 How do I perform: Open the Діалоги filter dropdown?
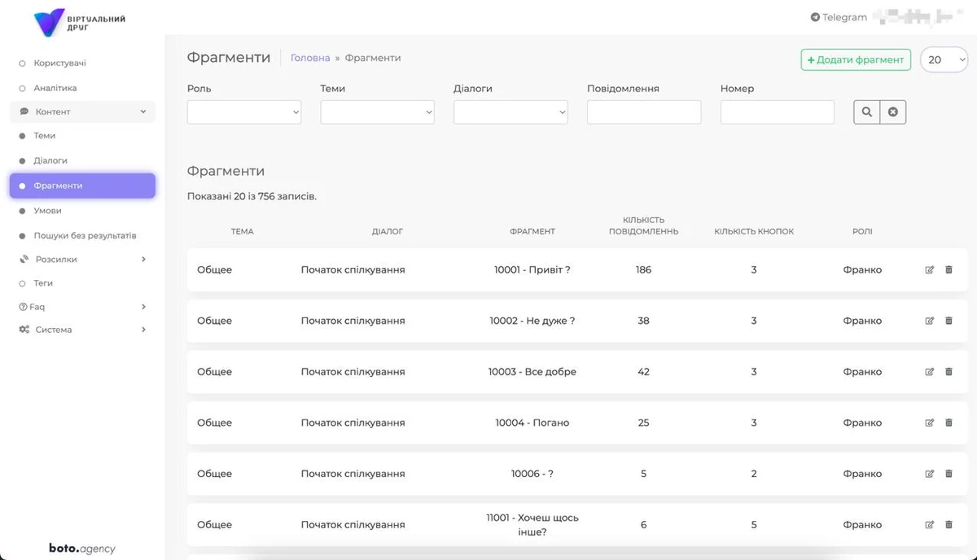point(510,112)
